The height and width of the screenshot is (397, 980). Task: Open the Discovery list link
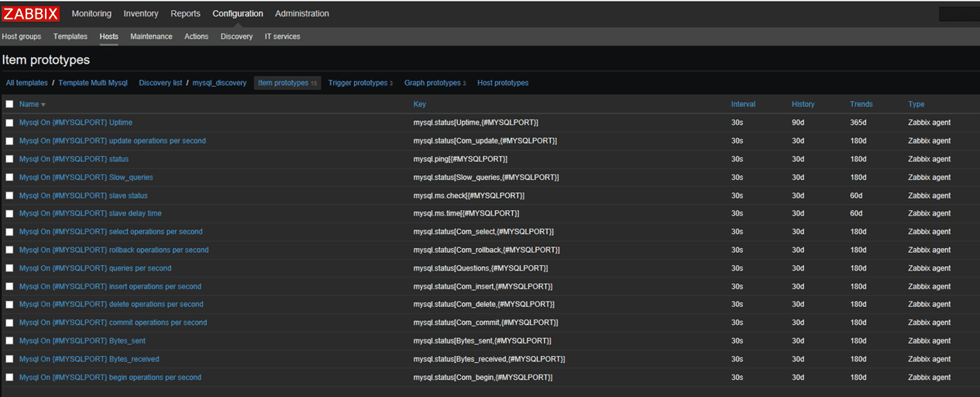pos(160,83)
